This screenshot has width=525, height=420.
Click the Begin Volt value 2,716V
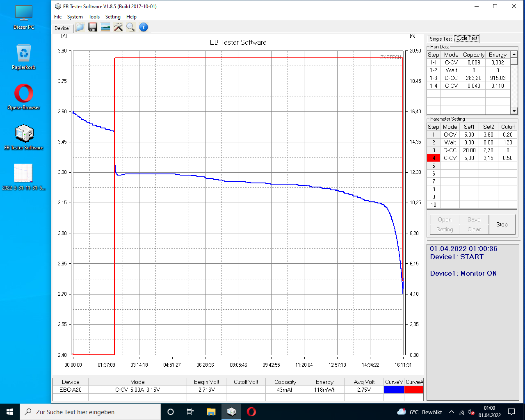(206, 390)
